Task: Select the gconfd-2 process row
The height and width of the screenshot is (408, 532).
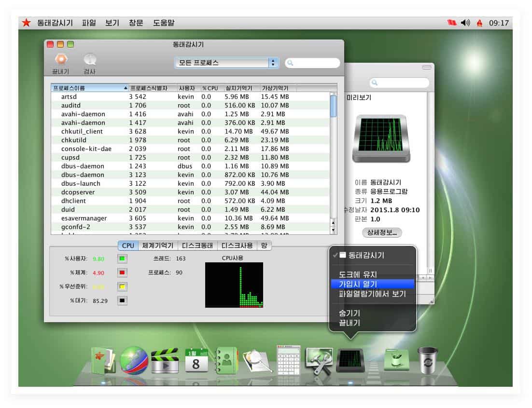Action: point(190,227)
